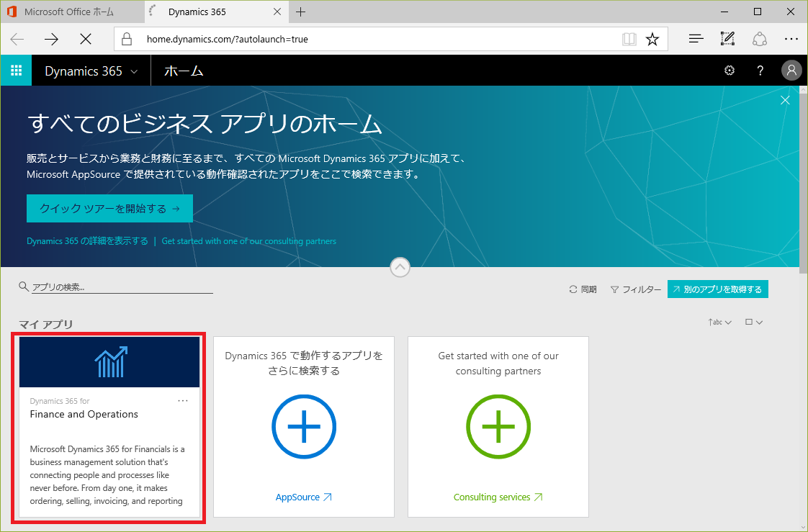The height and width of the screenshot is (532, 808).
Task: Open the help question mark icon
Action: click(760, 71)
